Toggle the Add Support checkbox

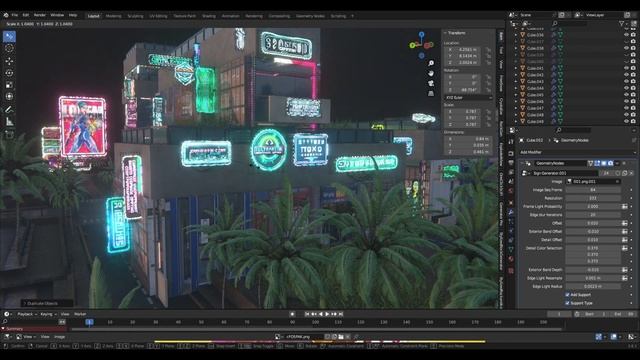(567, 295)
